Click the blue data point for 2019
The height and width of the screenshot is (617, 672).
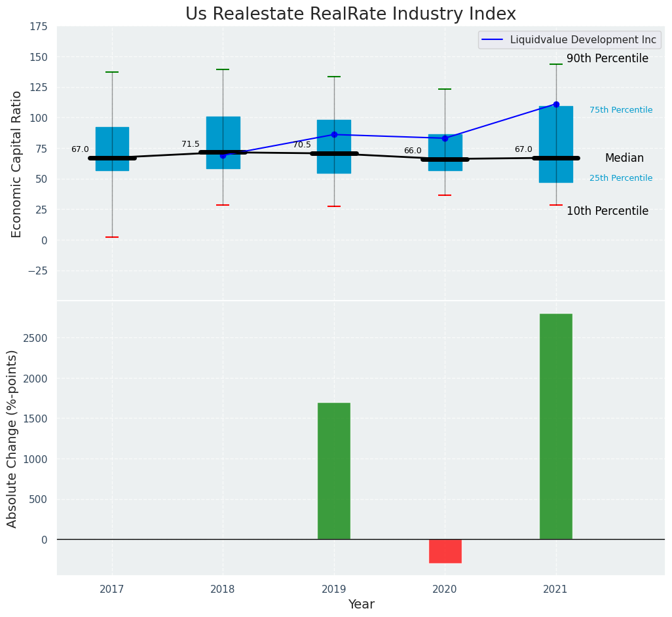334,134
